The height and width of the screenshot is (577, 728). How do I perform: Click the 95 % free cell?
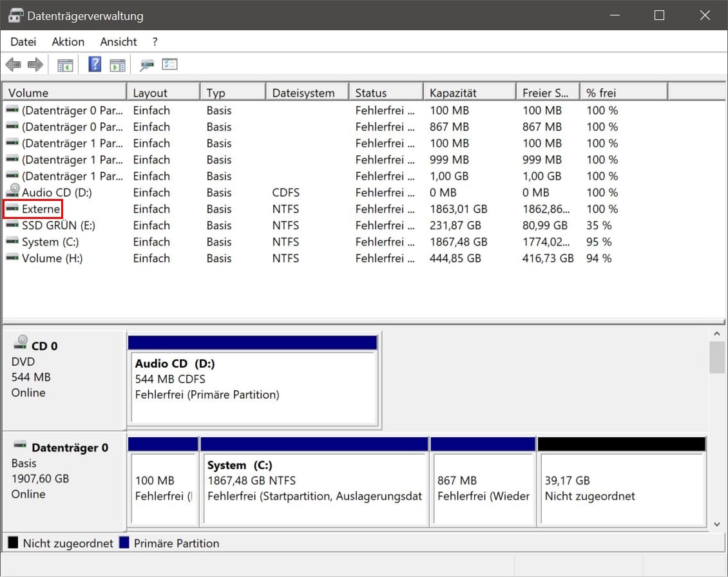599,242
